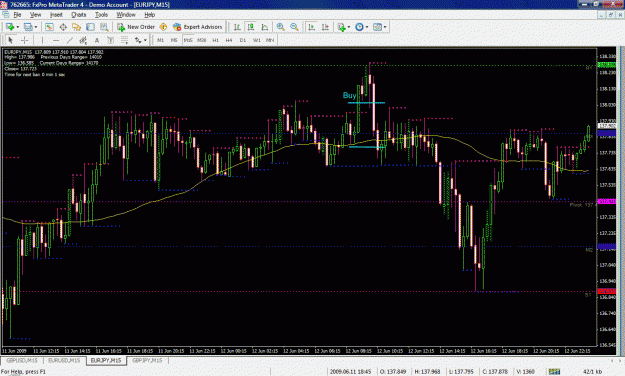Click the New Order button

click(x=136, y=27)
